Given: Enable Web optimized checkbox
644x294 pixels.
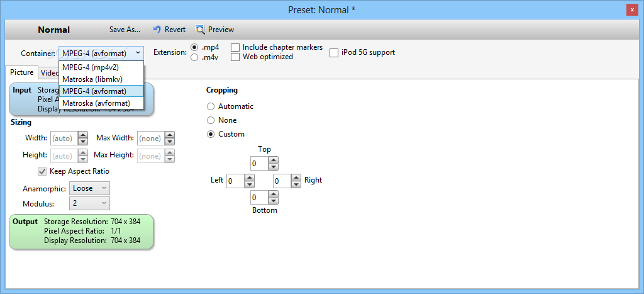Looking at the screenshot, I should 235,57.
